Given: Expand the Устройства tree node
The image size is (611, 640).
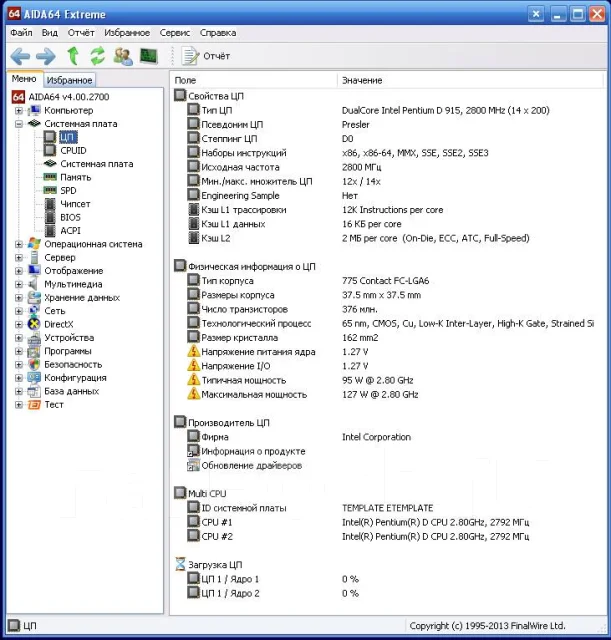Looking at the screenshot, I should 19,338.
